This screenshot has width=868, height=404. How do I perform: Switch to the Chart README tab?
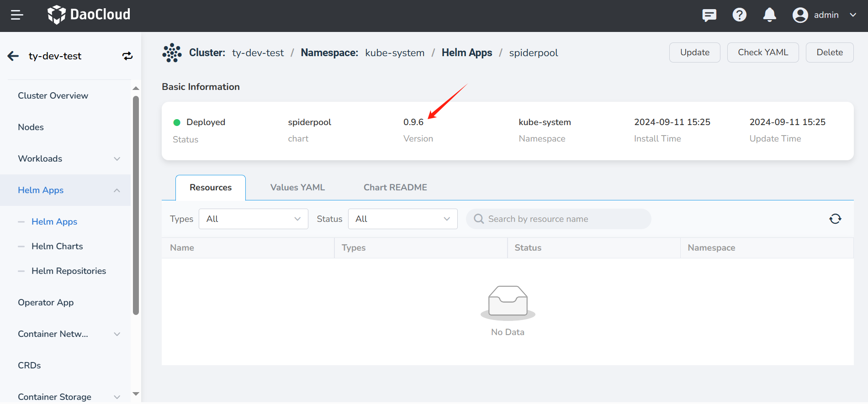395,188
